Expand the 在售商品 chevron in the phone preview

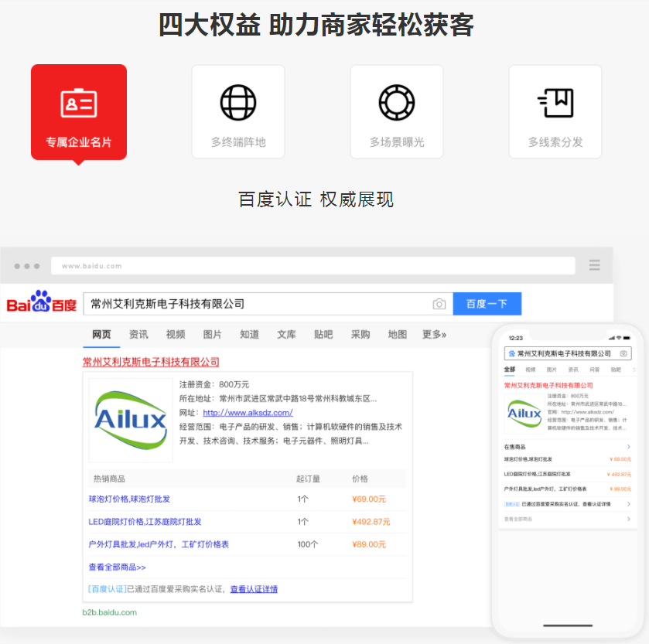click(x=629, y=447)
